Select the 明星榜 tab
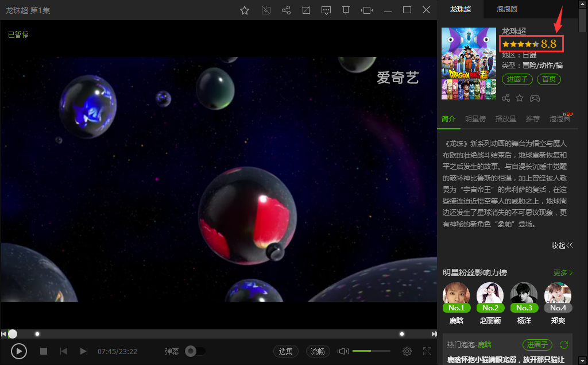Screen dimensions: 588x365 pyautogui.click(x=475, y=118)
